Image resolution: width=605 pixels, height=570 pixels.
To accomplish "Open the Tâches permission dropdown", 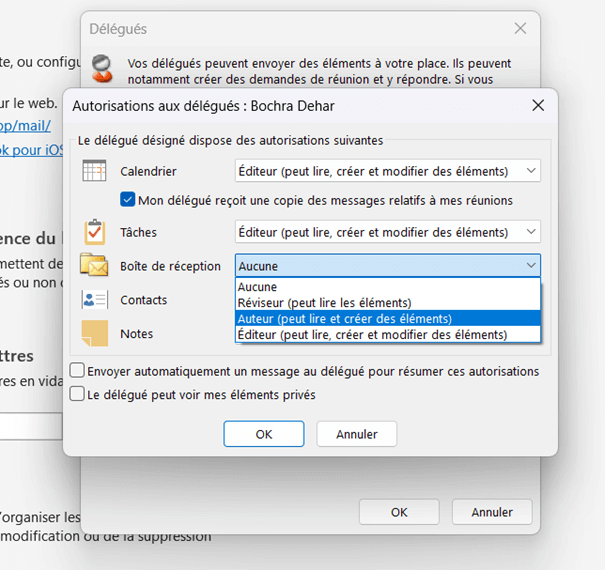I will tap(388, 232).
